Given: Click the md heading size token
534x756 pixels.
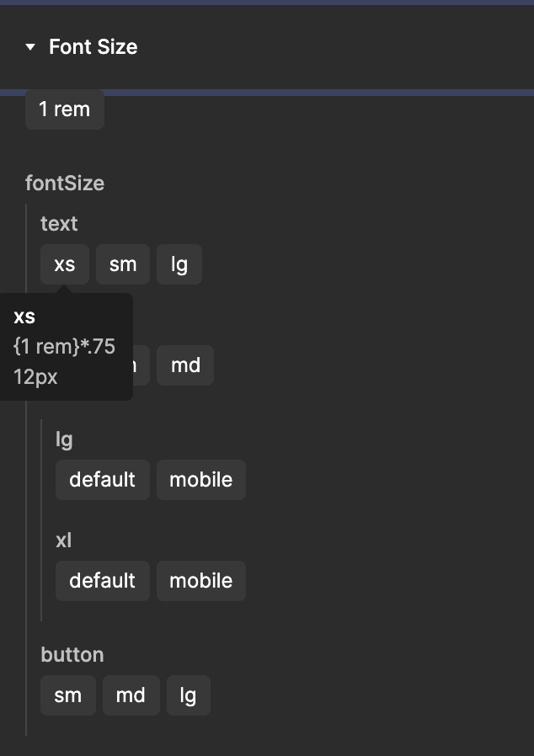Looking at the screenshot, I should pyautogui.click(x=185, y=365).
